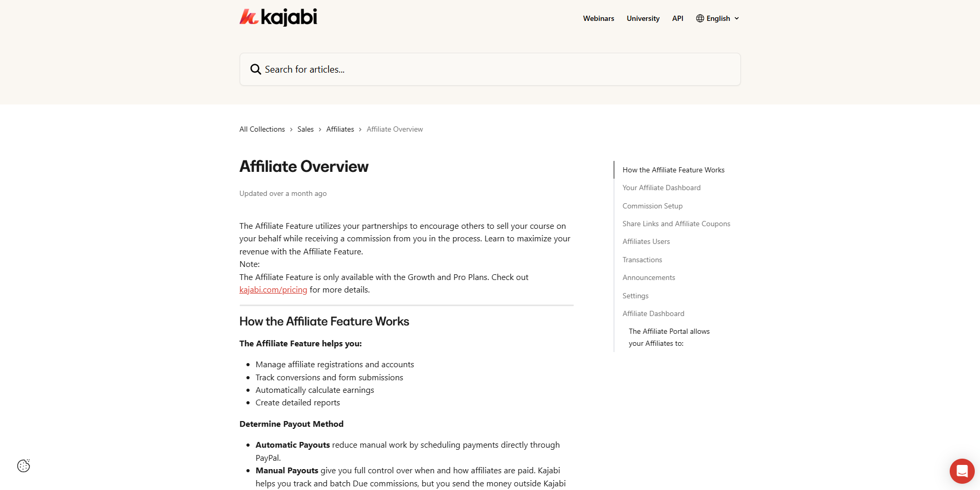Go to Sales breadcrumb

coord(305,129)
